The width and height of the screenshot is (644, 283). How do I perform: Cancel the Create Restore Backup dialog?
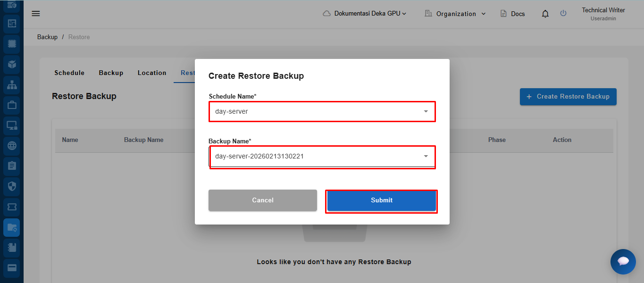(x=262, y=200)
